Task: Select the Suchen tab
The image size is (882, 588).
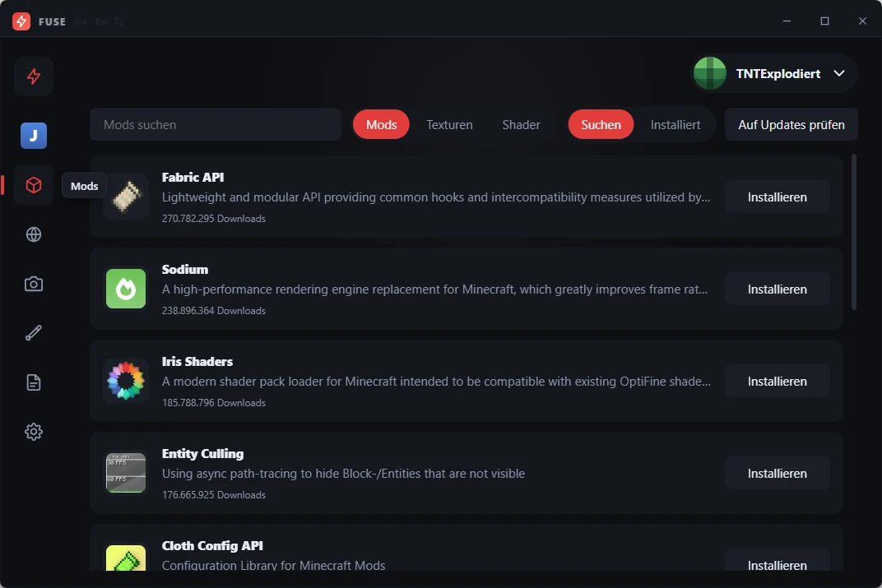Action: tap(601, 124)
